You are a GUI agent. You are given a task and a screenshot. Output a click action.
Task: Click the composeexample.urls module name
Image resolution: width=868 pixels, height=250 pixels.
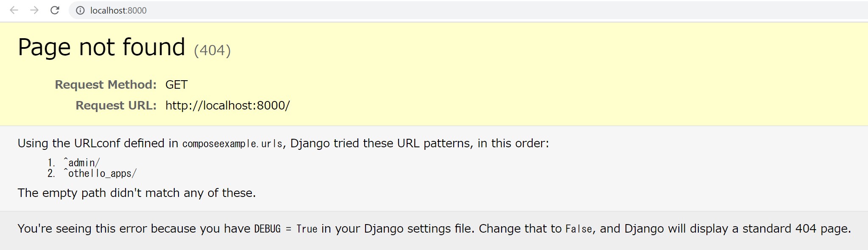pyautogui.click(x=232, y=144)
